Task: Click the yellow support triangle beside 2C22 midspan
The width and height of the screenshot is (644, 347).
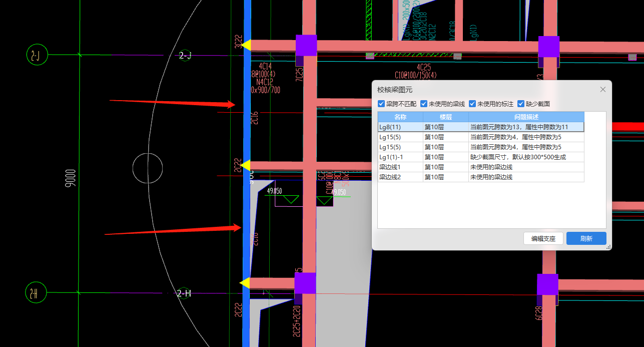Action: (x=245, y=165)
